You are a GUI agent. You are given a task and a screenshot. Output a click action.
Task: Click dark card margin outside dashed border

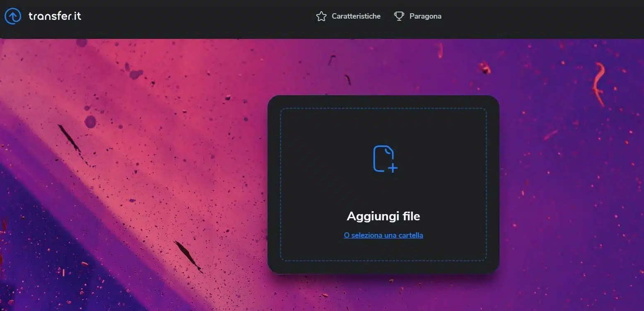pos(274,184)
